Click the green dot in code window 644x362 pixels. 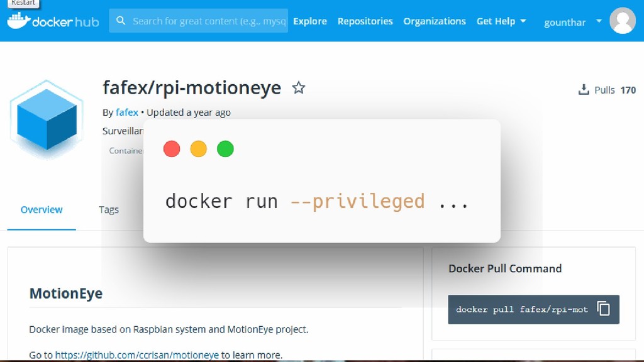(225, 148)
